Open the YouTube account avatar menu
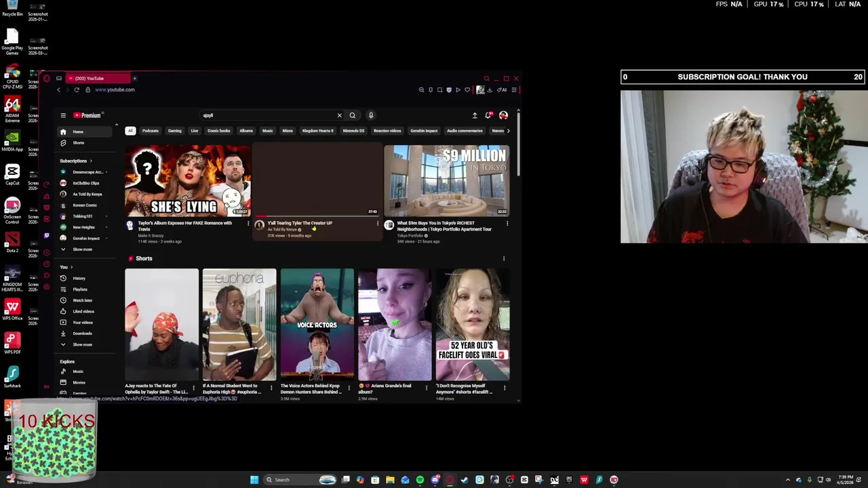Image resolution: width=868 pixels, height=488 pixels. point(503,115)
